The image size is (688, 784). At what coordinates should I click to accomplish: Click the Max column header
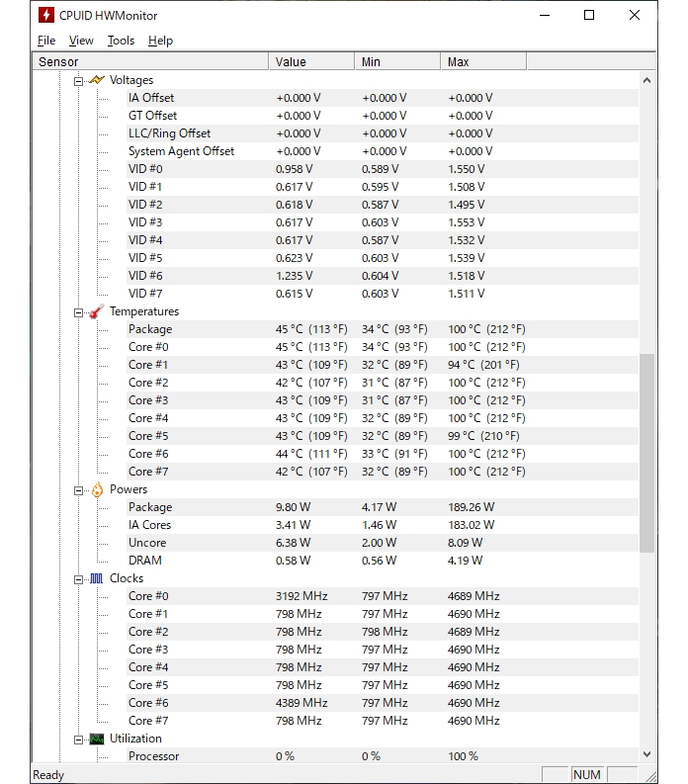[483, 61]
